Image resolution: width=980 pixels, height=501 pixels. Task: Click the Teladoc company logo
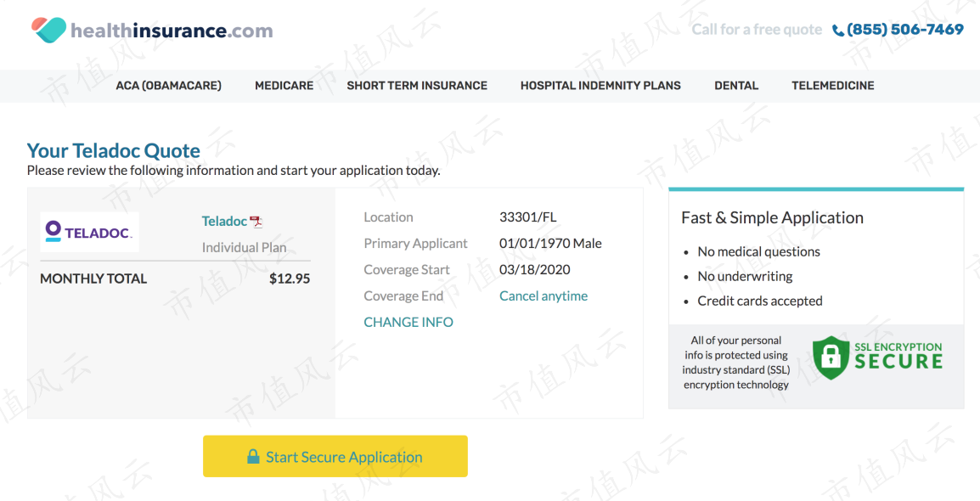89,232
